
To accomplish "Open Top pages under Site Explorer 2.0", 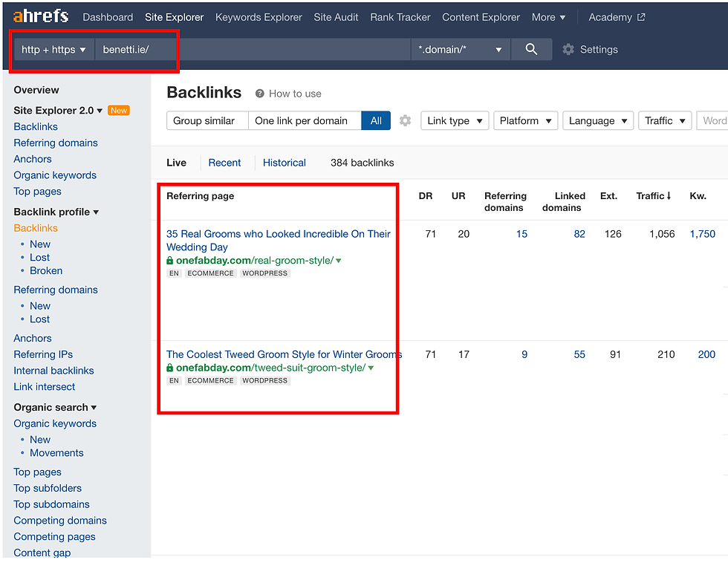I will point(38,191).
